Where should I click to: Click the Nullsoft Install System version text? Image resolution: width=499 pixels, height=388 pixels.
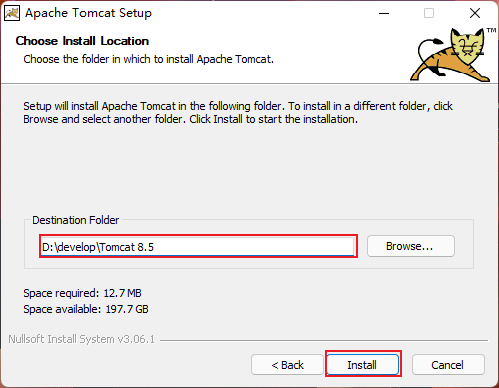point(82,339)
